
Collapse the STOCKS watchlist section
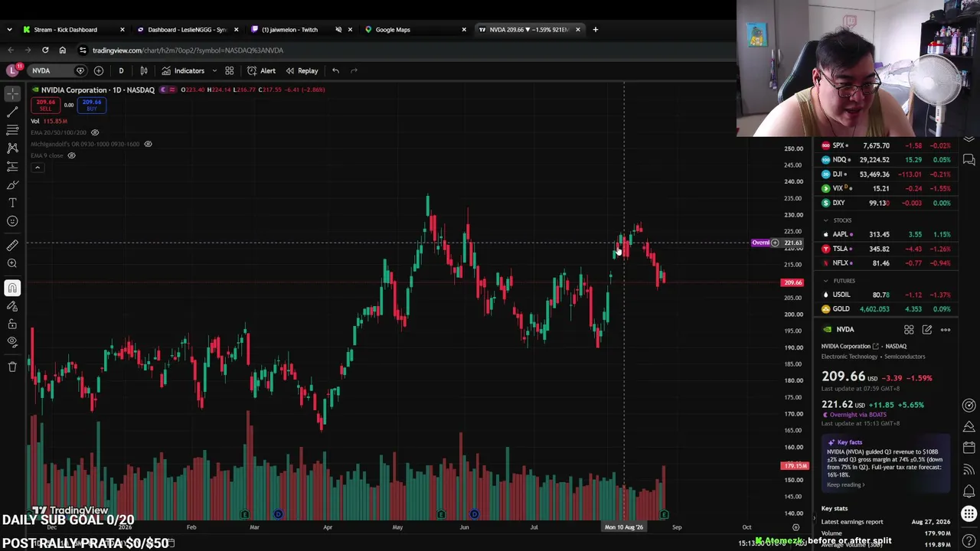[825, 220]
